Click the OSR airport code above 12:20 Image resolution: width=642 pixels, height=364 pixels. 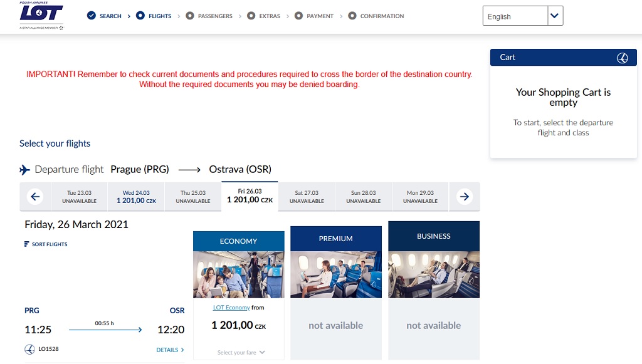point(177,310)
